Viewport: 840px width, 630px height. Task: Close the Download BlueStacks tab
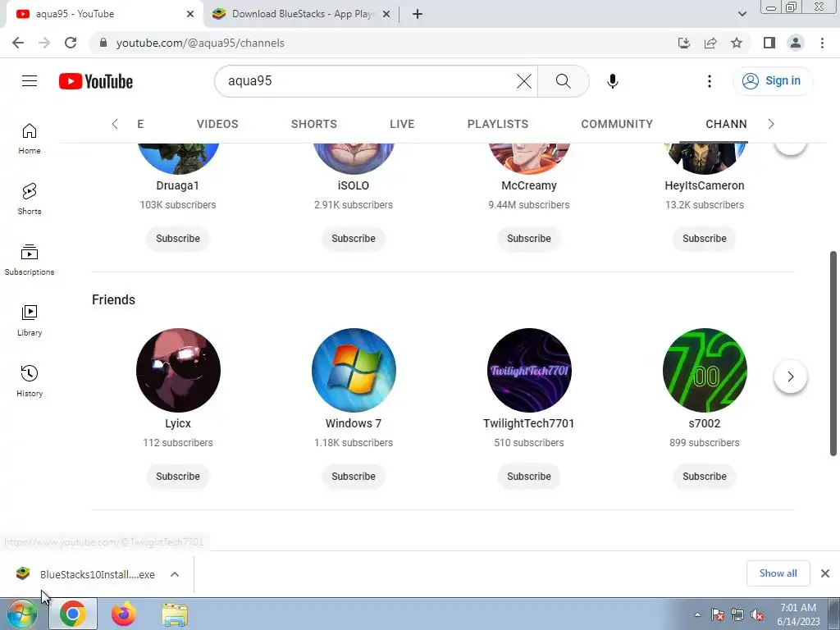point(386,14)
